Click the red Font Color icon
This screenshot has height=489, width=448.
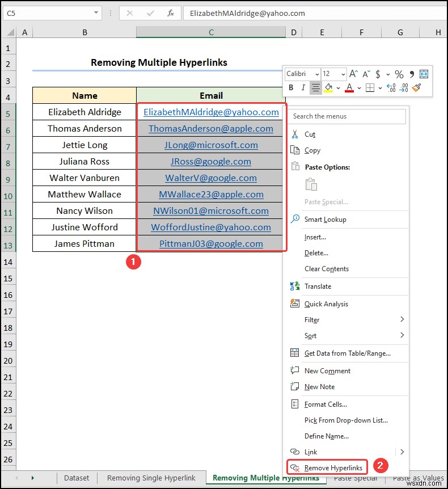pyautogui.click(x=349, y=87)
